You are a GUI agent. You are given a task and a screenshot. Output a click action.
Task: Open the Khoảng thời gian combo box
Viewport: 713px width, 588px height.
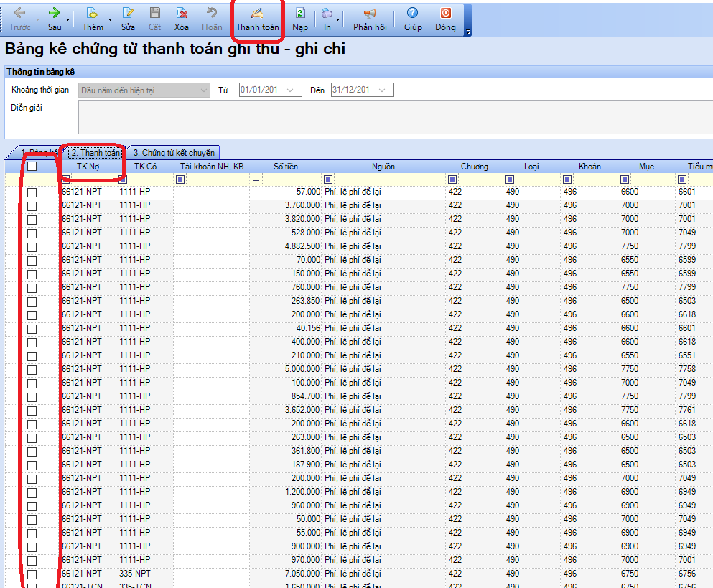click(144, 90)
